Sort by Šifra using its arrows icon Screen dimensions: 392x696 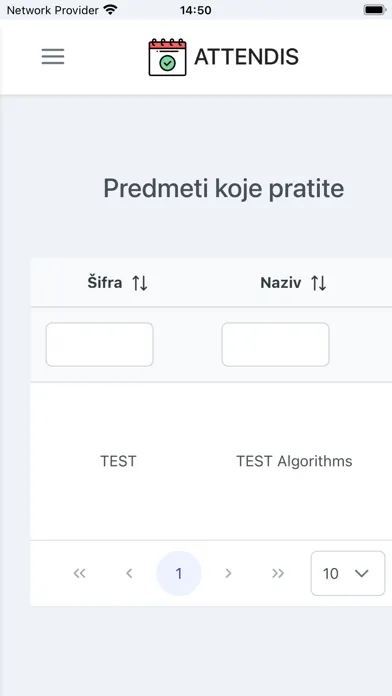pos(140,283)
